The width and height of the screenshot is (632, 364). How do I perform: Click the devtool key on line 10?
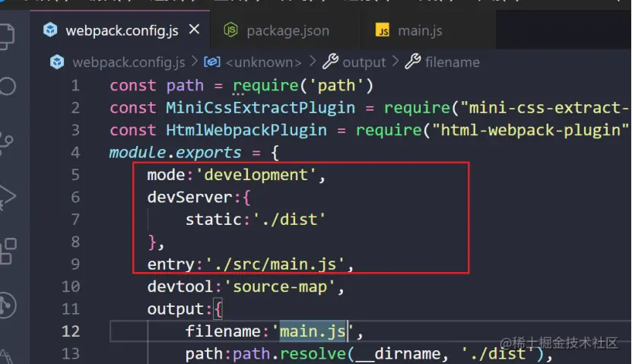pos(180,286)
